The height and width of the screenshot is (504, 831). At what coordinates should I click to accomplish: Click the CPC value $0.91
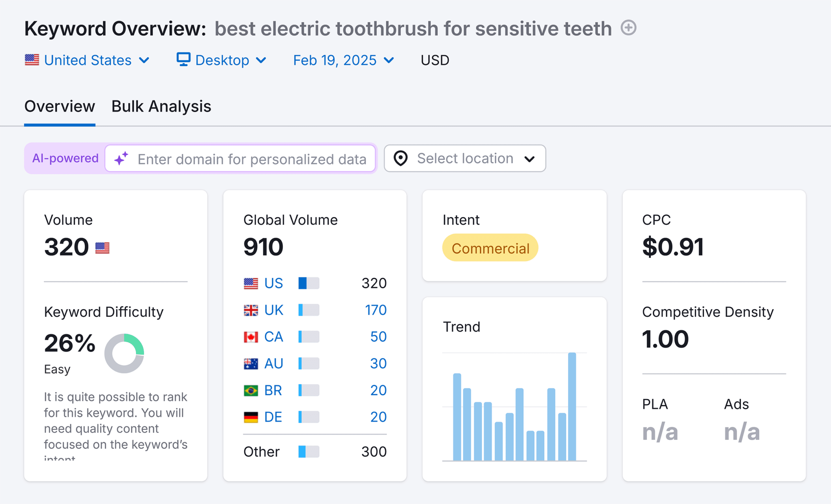point(673,247)
